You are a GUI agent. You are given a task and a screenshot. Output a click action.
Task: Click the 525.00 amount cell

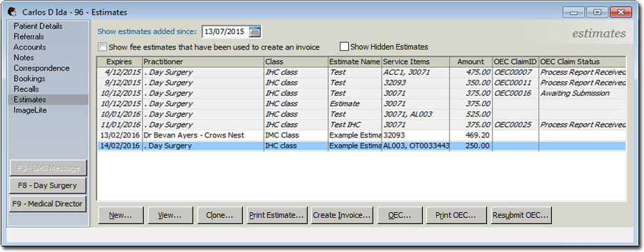click(x=471, y=114)
